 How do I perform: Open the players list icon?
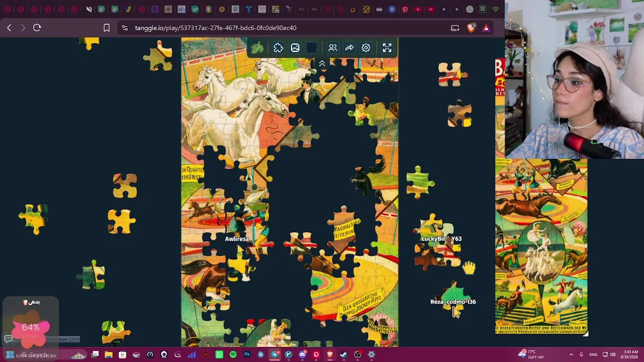(x=333, y=48)
